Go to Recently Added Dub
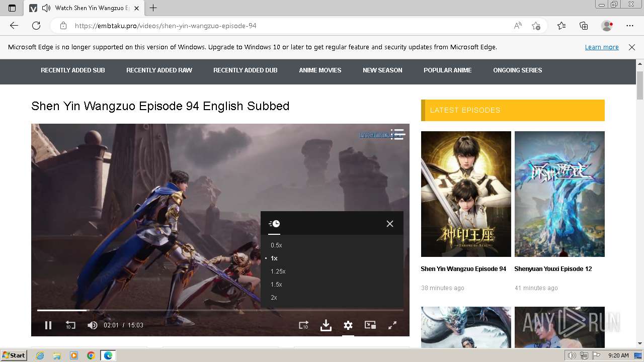The width and height of the screenshot is (644, 362). 246,70
